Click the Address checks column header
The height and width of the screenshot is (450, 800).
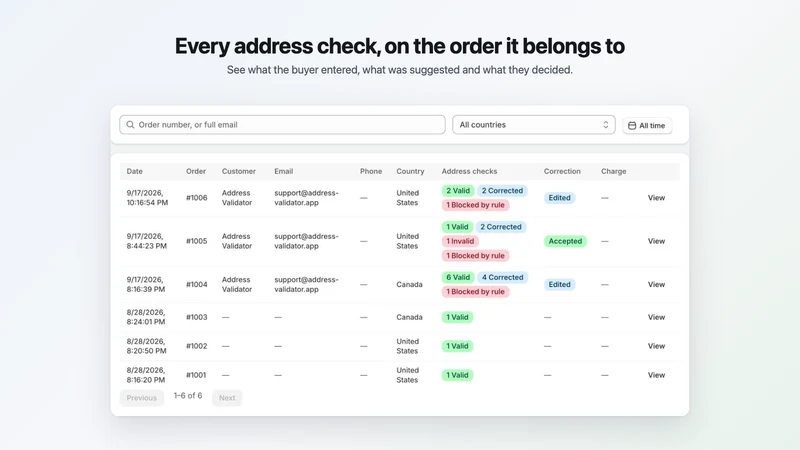point(469,171)
